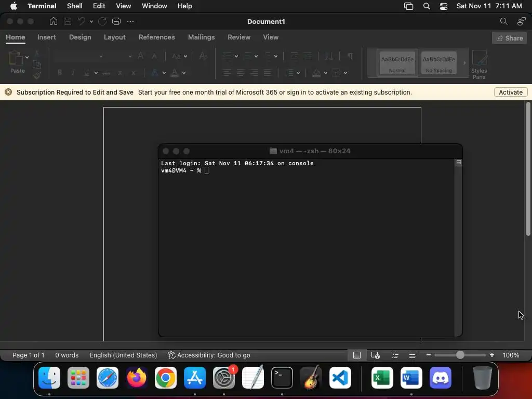The height and width of the screenshot is (399, 532).
Task: Toggle the show paragraph marks pilcrow
Action: pos(350,56)
